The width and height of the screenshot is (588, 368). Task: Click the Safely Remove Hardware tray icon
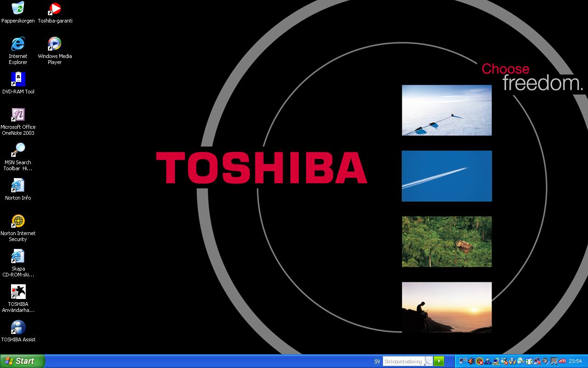tap(488, 361)
